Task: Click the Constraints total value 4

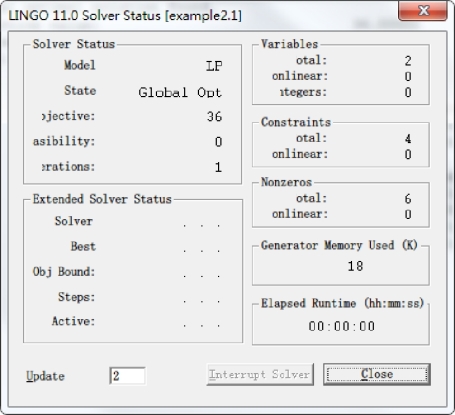Action: [408, 139]
